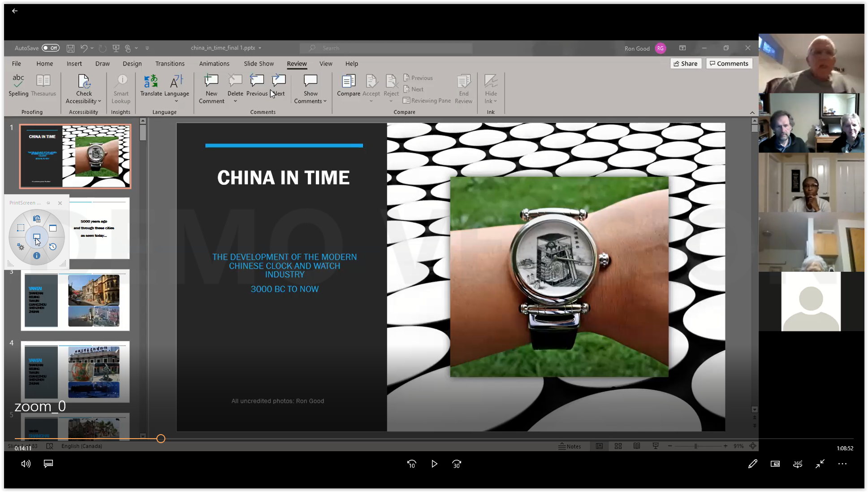Toggle the AutoSave switch

[51, 48]
